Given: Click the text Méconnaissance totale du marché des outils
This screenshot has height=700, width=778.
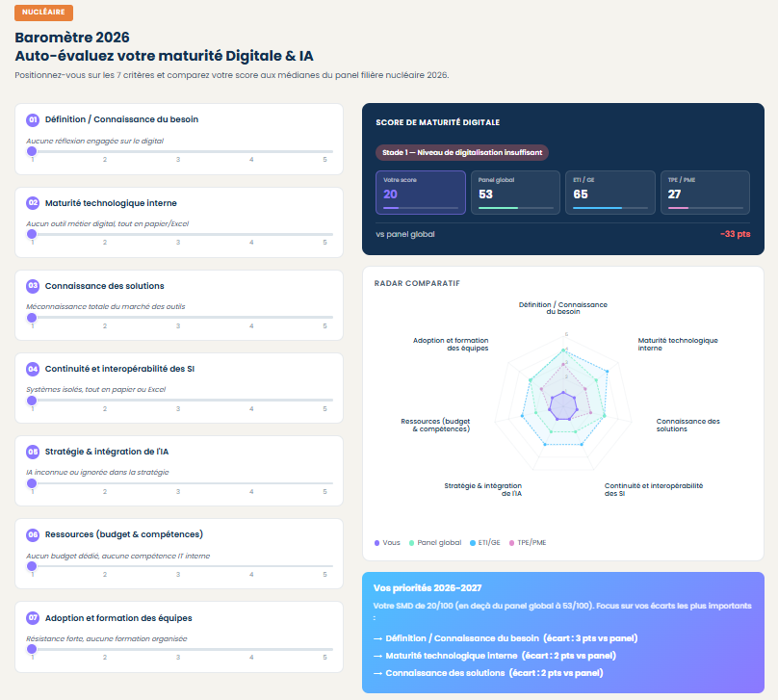Looking at the screenshot, I should tap(106, 306).
